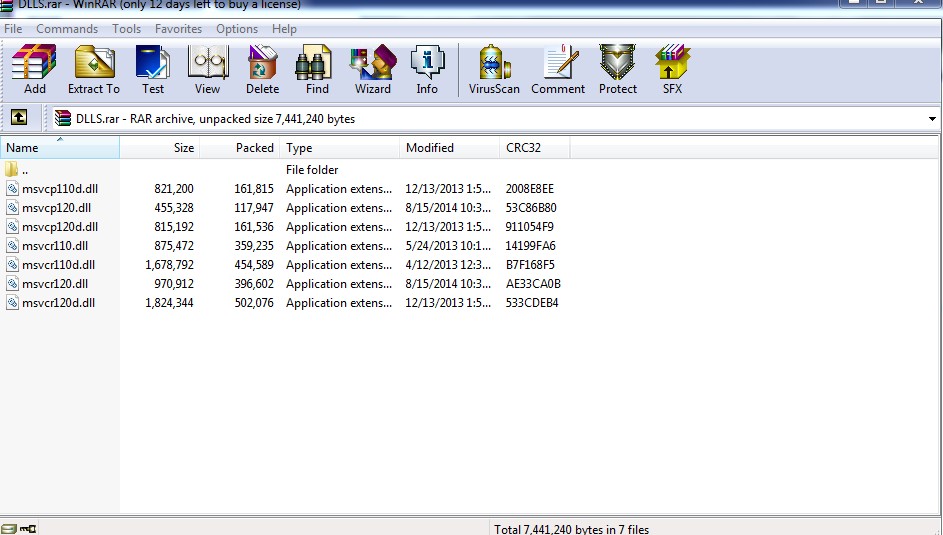Image resolution: width=943 pixels, height=535 pixels.
Task: Sort by the CRC32 column header
Action: coord(535,148)
